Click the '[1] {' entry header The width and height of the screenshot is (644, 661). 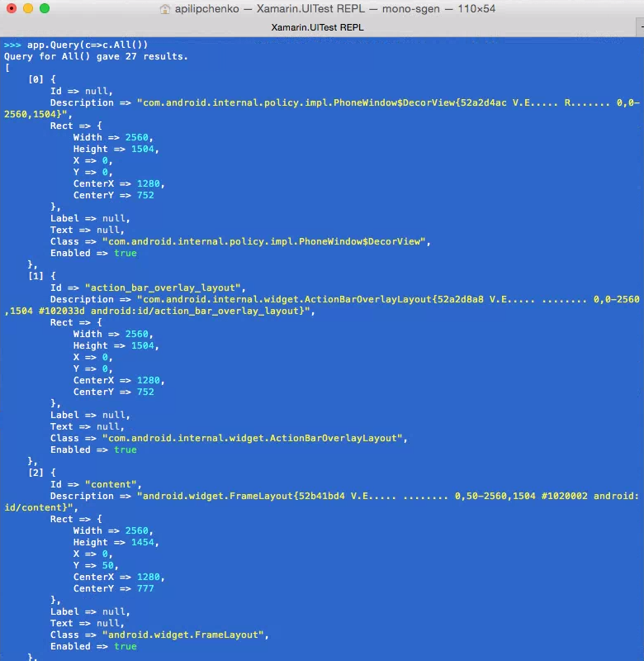pyautogui.click(x=42, y=276)
